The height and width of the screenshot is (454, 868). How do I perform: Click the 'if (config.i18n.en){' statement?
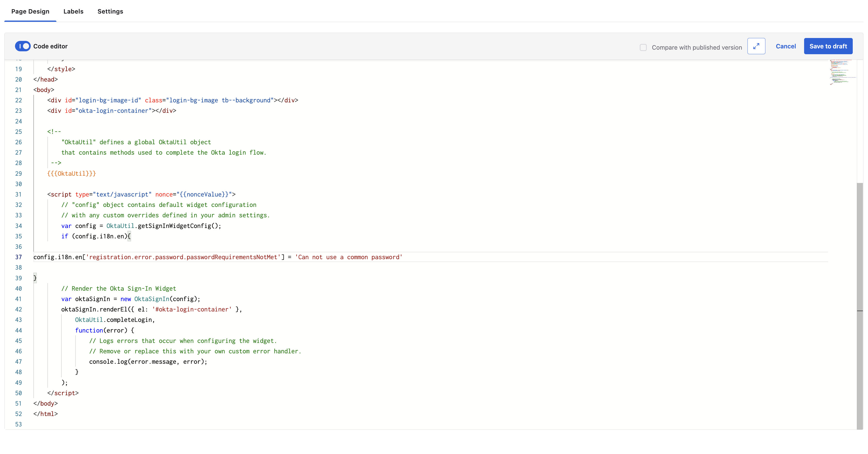click(96, 236)
